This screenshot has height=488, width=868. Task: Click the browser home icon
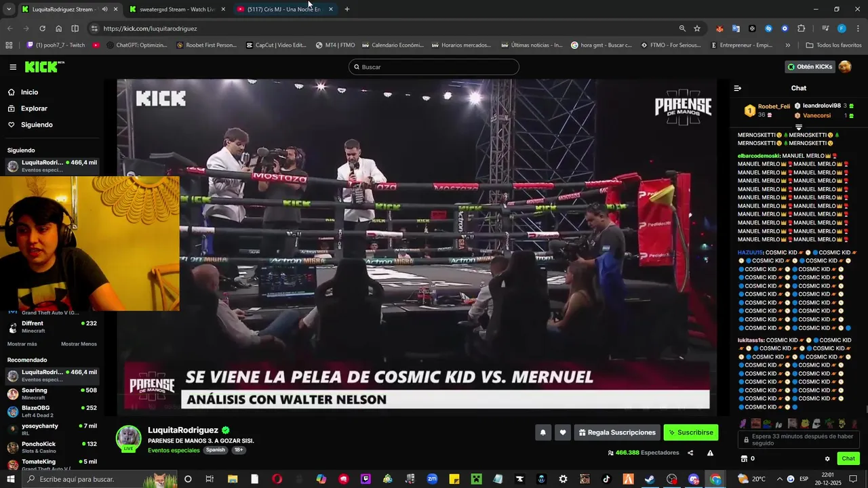(58, 28)
